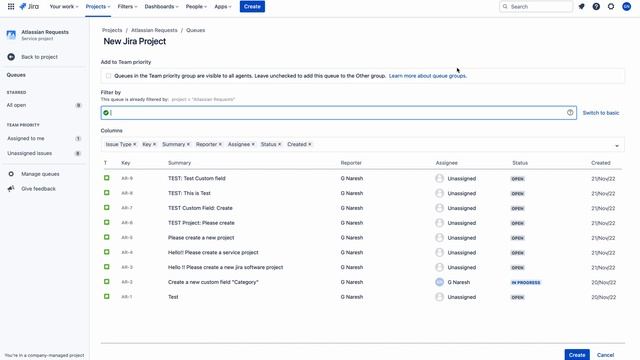Open Learn more about queue groups link
640x360 pixels.
427,76
